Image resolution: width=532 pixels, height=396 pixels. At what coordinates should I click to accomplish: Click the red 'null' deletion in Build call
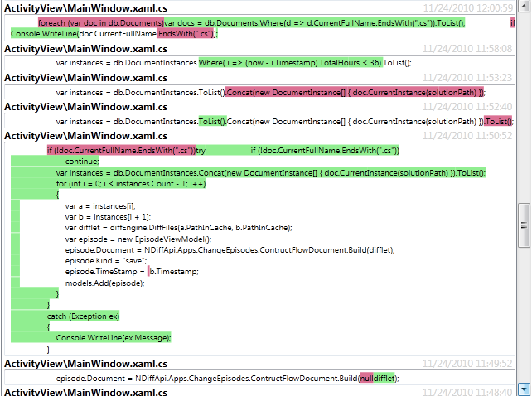[x=366, y=378]
